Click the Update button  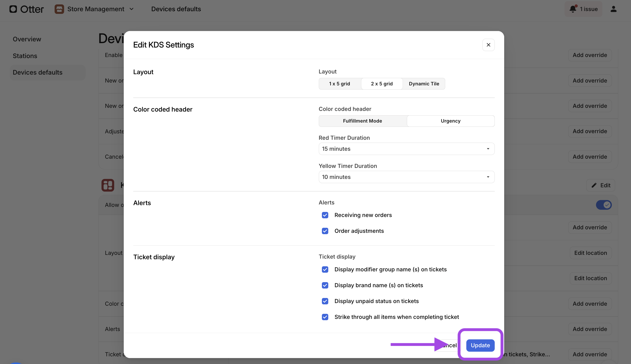(480, 345)
